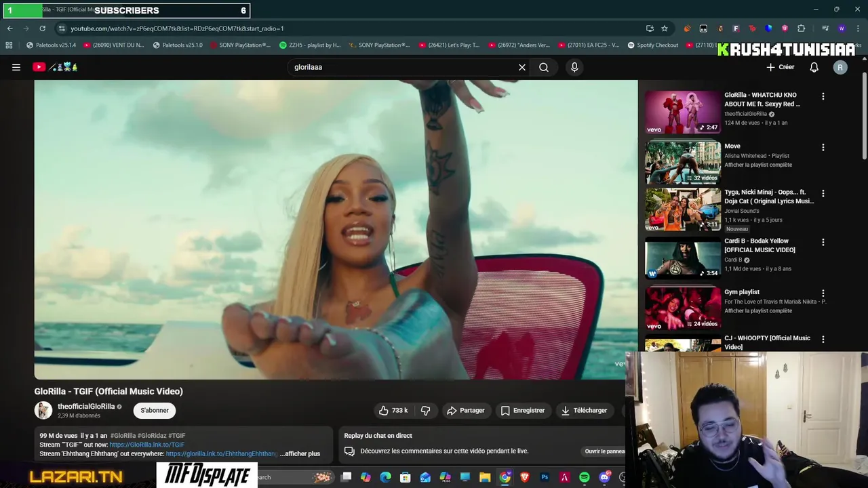The height and width of the screenshot is (488, 868).
Task: Open the notifications bell
Action: (814, 67)
